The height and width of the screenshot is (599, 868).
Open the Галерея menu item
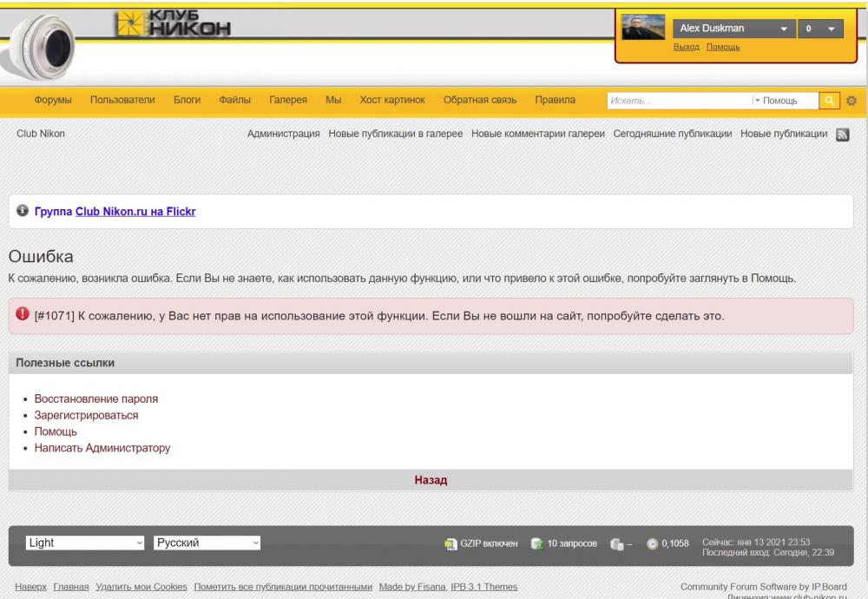pos(288,100)
